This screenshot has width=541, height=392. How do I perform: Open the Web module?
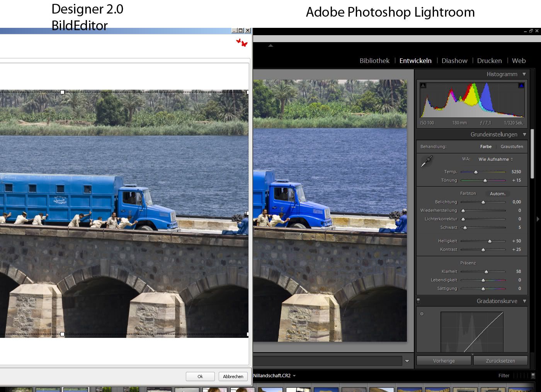point(519,61)
